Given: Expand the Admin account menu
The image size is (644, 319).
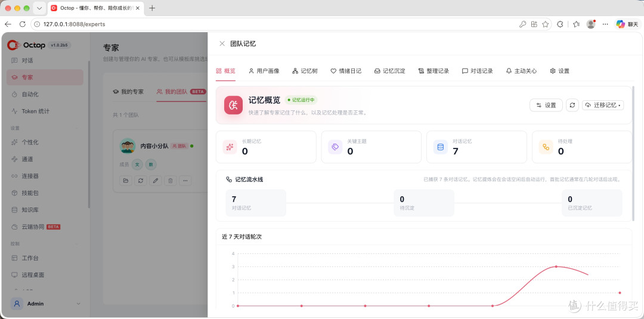Looking at the screenshot, I should pos(46,304).
